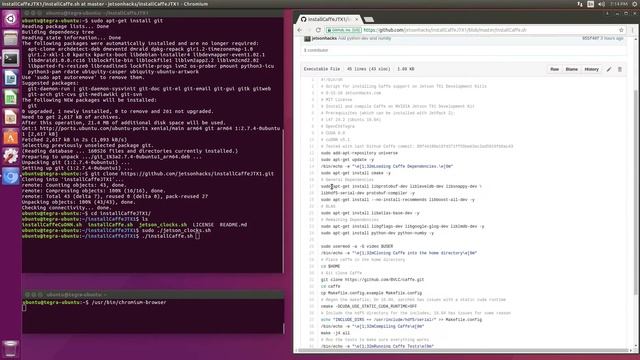Close the installCaffeJTX1 browser tab
The height and width of the screenshot is (360, 640).
click(357, 19)
